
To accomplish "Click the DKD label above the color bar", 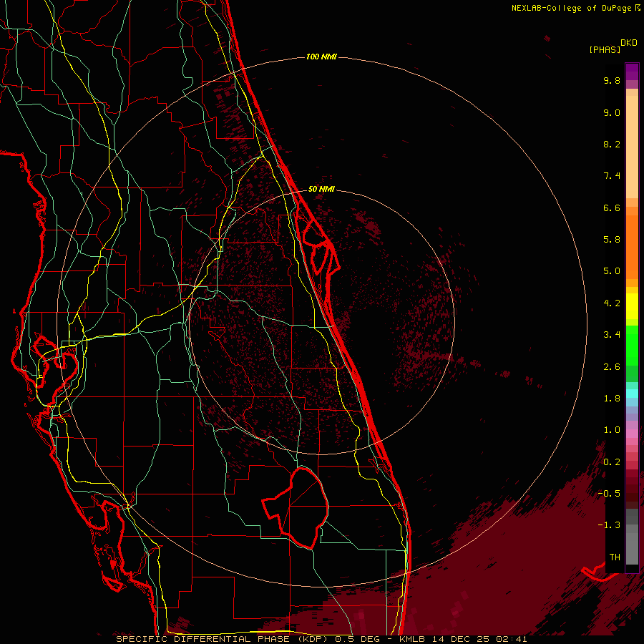I will [x=628, y=43].
